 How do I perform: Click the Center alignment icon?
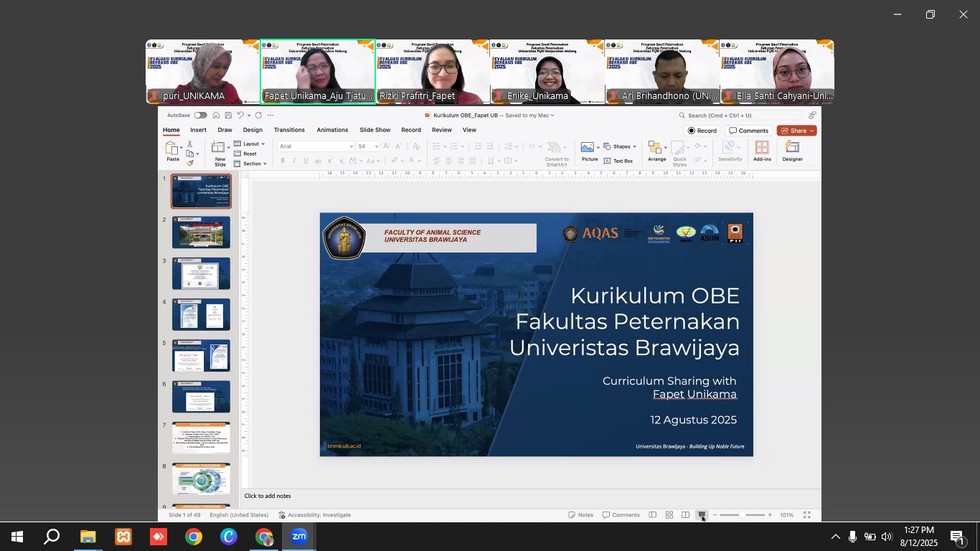(448, 161)
